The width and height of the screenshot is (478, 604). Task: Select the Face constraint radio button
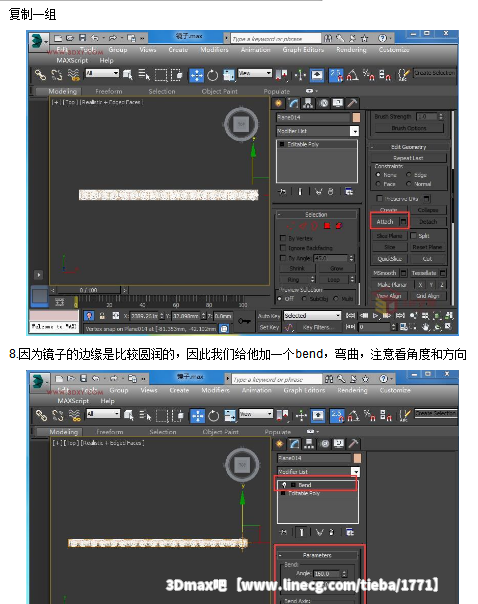click(378, 184)
